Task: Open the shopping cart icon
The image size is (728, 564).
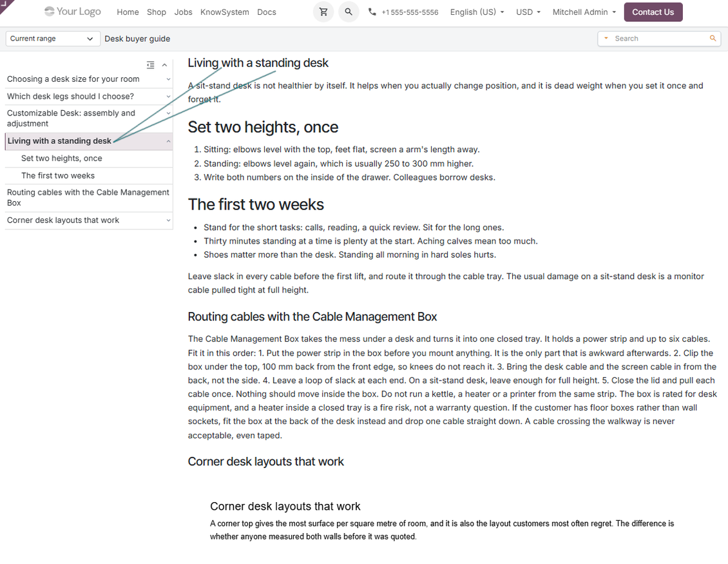Action: point(323,12)
